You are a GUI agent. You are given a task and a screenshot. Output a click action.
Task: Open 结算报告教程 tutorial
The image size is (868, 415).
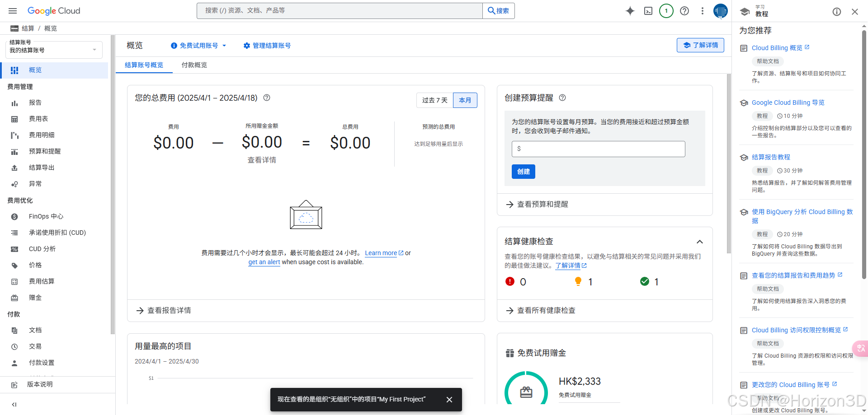771,157
